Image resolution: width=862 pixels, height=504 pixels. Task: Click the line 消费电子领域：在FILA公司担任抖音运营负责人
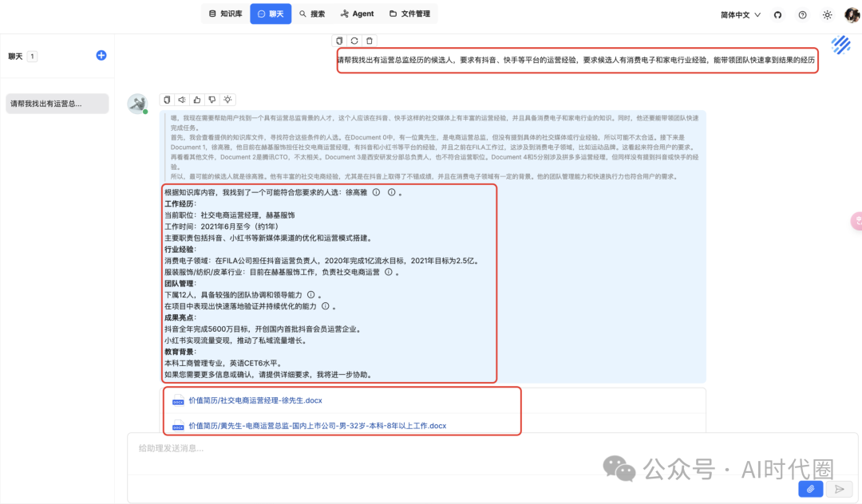pos(322,261)
